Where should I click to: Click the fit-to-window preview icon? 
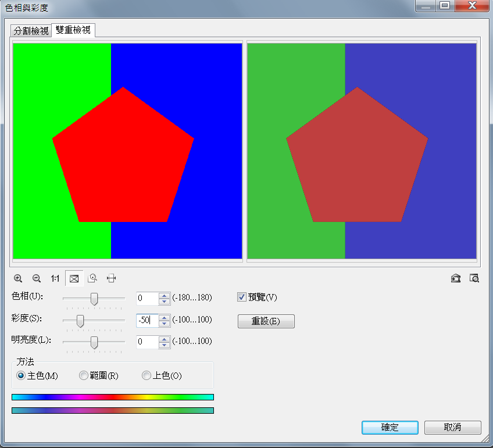pyautogui.click(x=74, y=278)
